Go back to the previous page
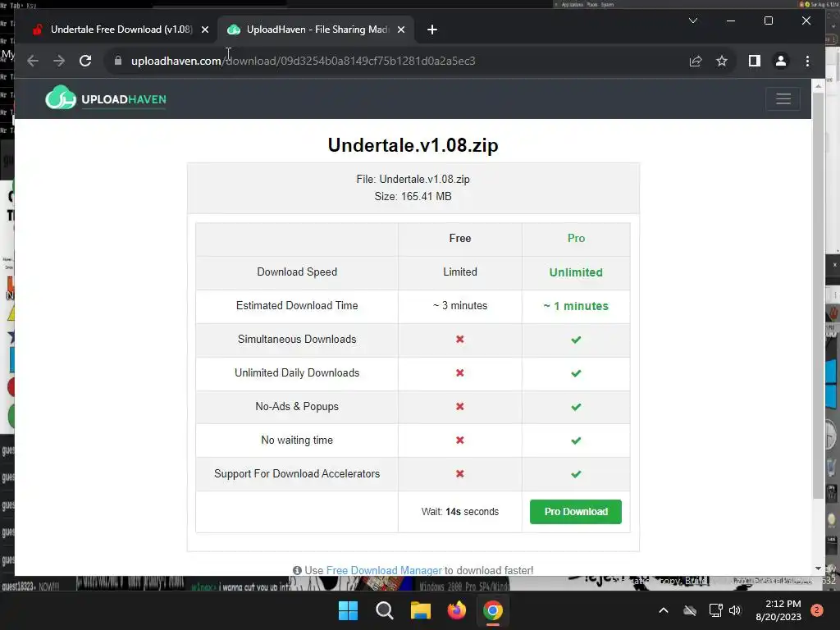The width and height of the screenshot is (840, 630). point(33,61)
